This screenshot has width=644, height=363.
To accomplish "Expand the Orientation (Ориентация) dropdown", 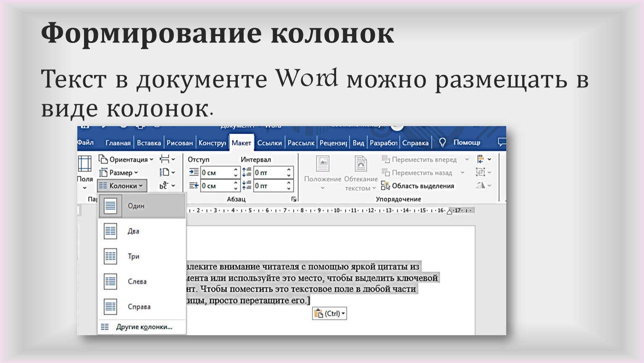I will [x=126, y=160].
